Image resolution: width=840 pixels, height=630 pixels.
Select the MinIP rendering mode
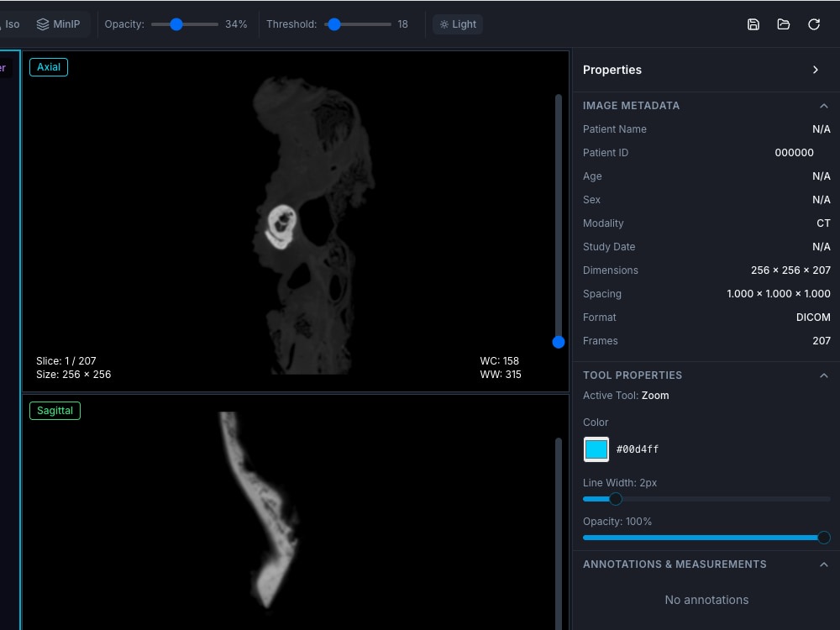(x=59, y=24)
